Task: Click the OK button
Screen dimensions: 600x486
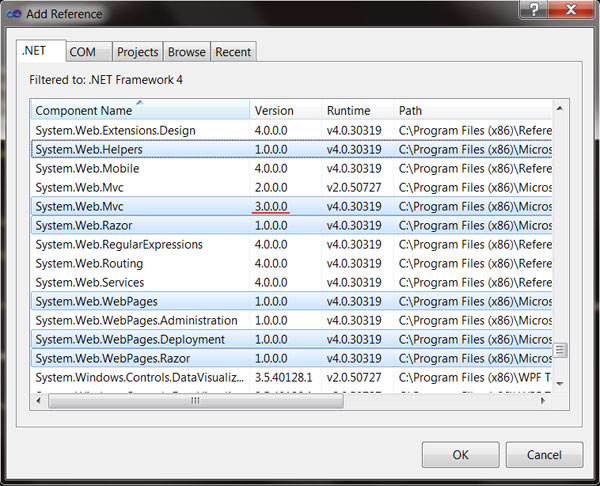Action: (460, 455)
